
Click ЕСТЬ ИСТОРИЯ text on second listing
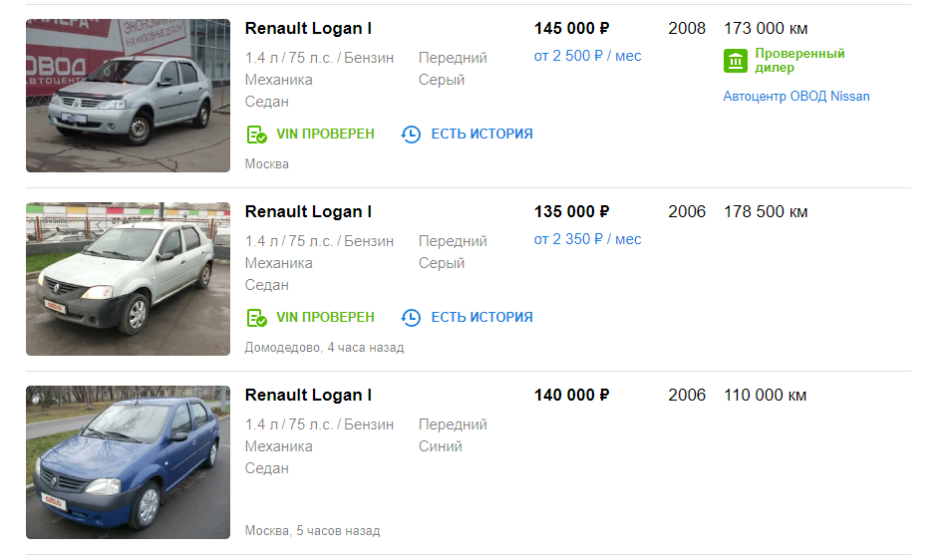point(481,317)
